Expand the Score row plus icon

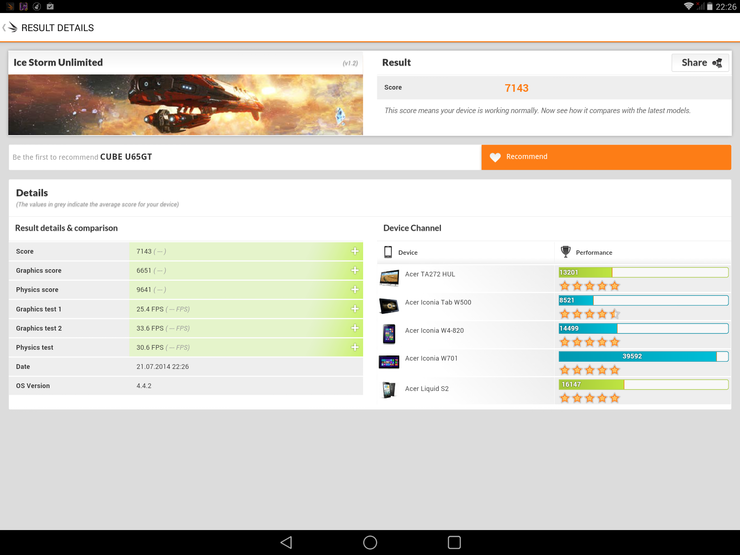355,251
